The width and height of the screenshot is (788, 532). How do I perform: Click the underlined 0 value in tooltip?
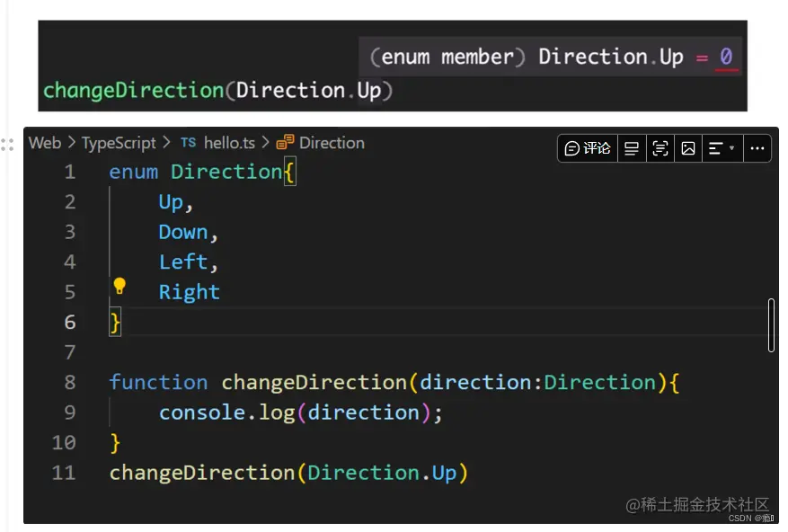pos(726,57)
